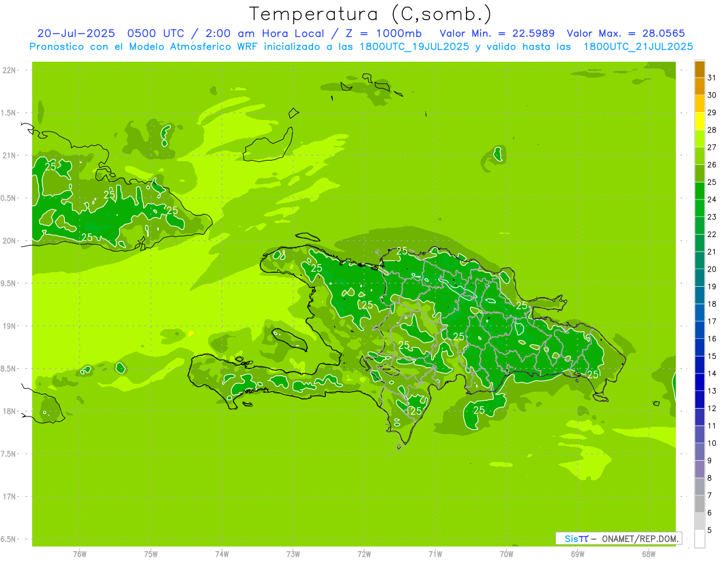
Task: Click the legend value '31'
Action: [712, 78]
